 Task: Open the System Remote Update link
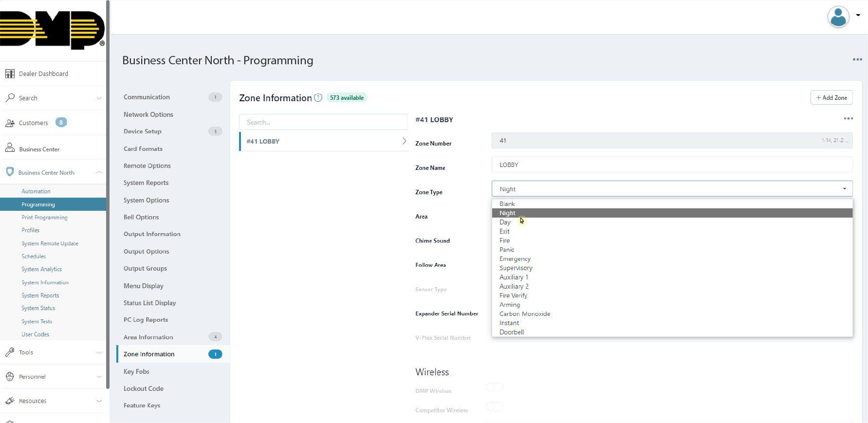(50, 243)
